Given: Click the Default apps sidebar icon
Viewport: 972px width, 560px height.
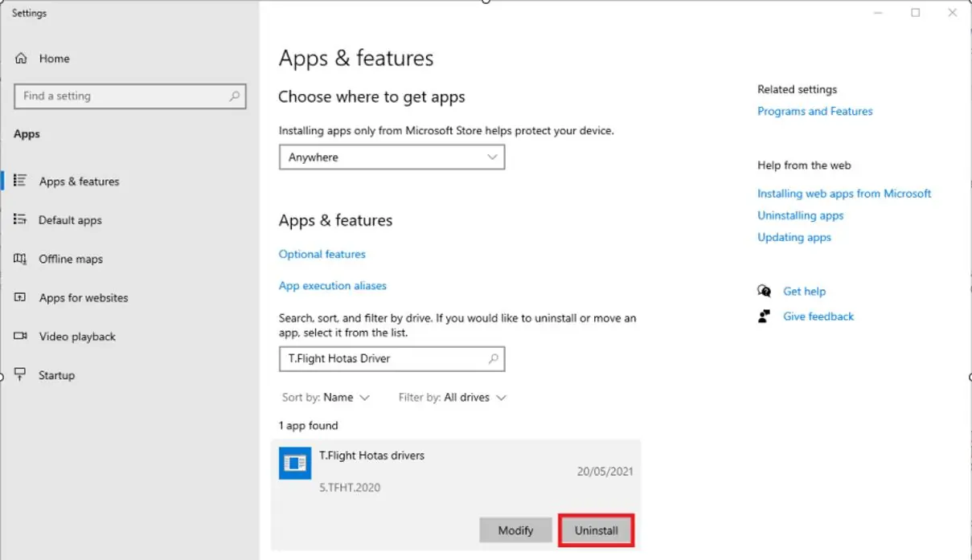Looking at the screenshot, I should click(21, 219).
